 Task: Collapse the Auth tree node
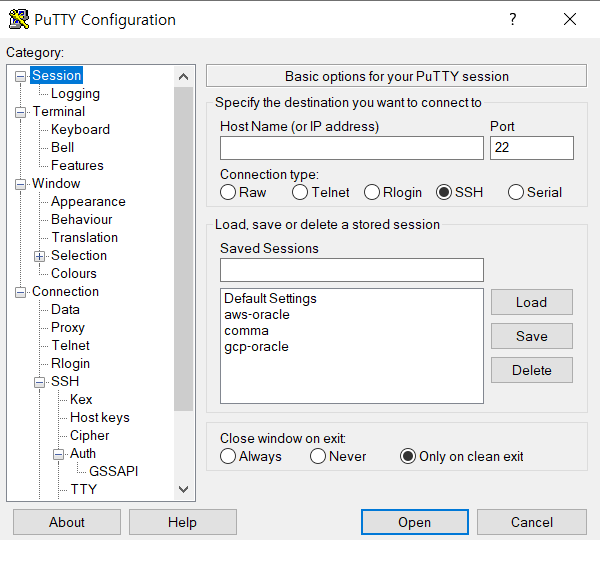(x=58, y=454)
